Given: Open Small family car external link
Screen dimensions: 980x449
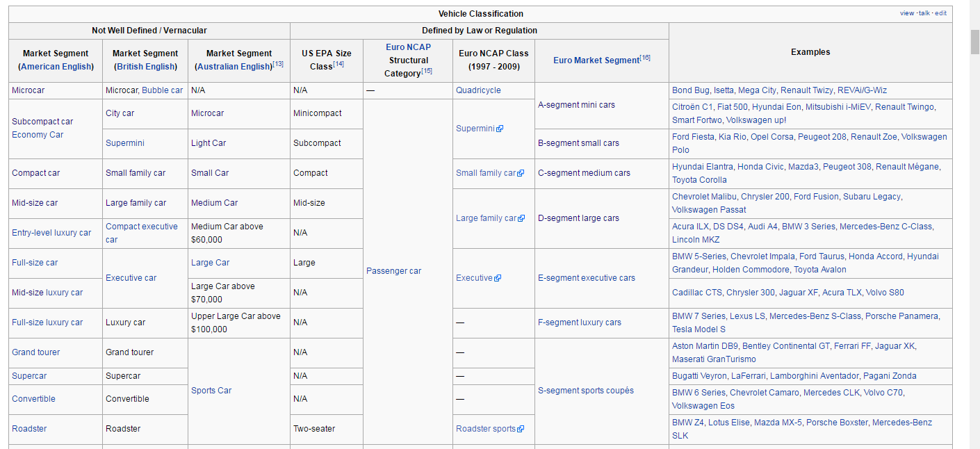Looking at the screenshot, I should (490, 173).
